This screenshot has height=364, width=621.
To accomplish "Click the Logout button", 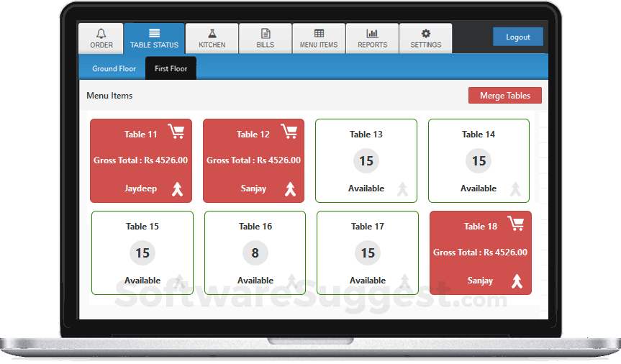I will pyautogui.click(x=517, y=37).
